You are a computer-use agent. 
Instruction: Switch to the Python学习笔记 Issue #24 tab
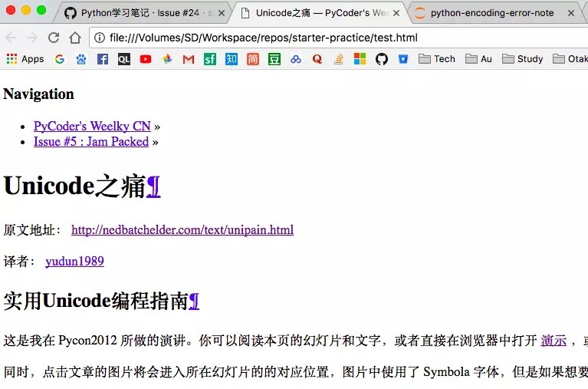point(141,13)
